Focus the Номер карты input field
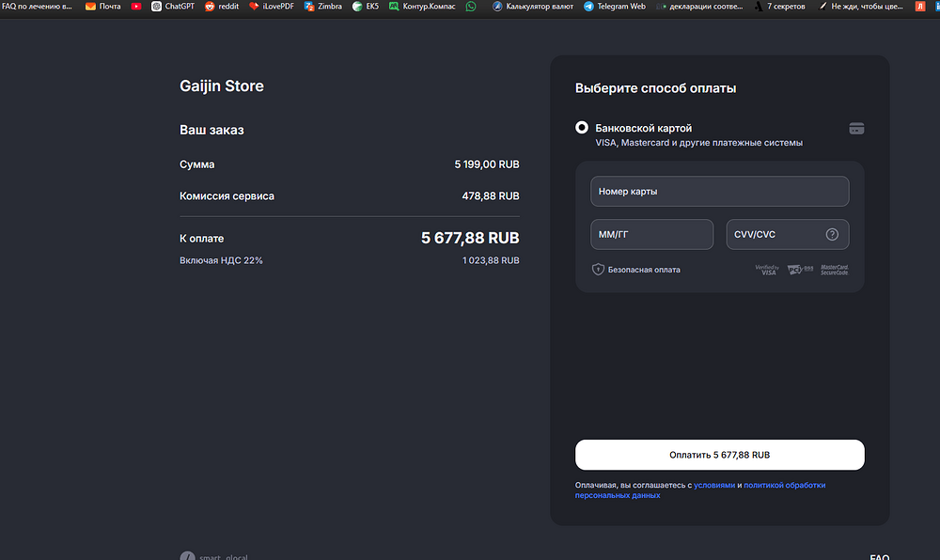The height and width of the screenshot is (560, 940). pos(719,191)
